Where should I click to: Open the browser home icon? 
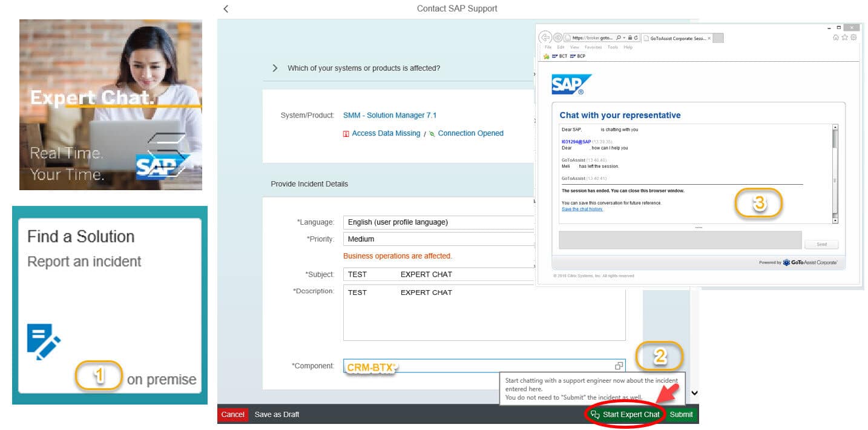click(x=836, y=38)
